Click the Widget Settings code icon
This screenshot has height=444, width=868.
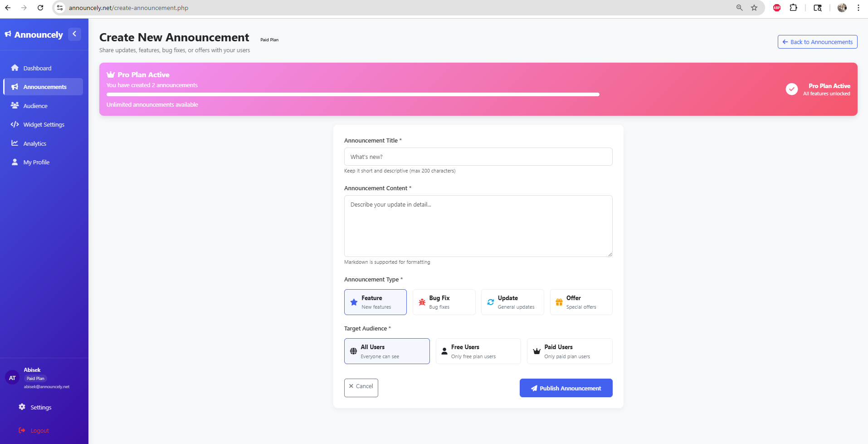[x=15, y=124]
